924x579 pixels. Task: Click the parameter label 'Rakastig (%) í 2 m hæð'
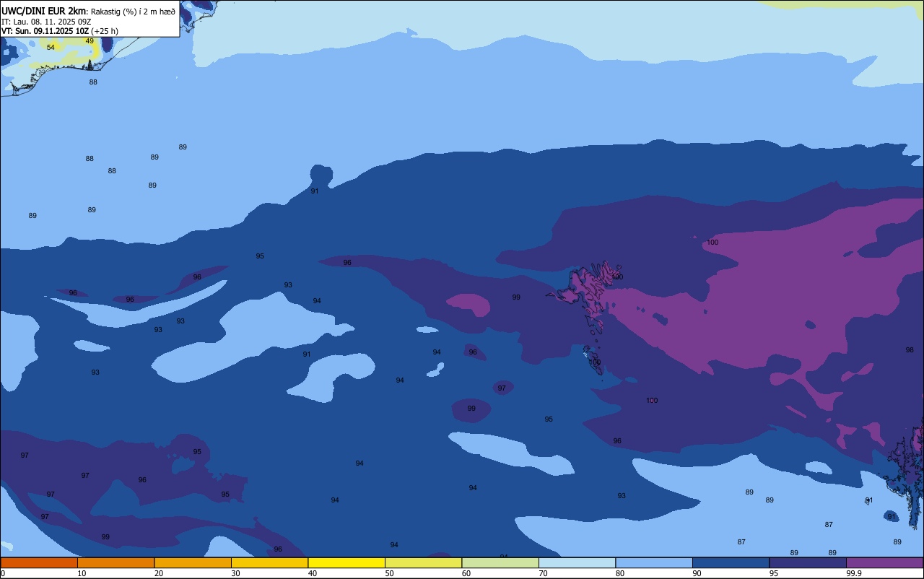[133, 12]
